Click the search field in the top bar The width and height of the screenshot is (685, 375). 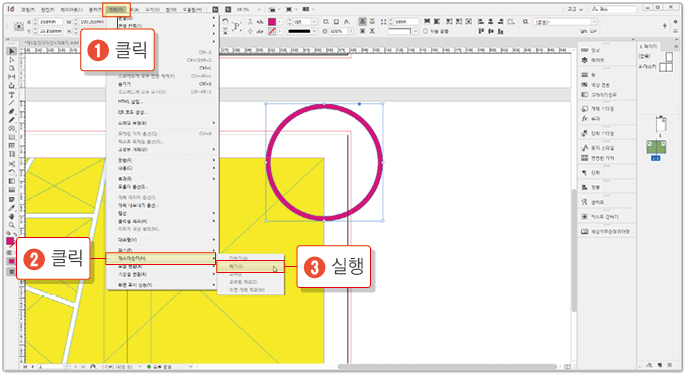tap(614, 9)
